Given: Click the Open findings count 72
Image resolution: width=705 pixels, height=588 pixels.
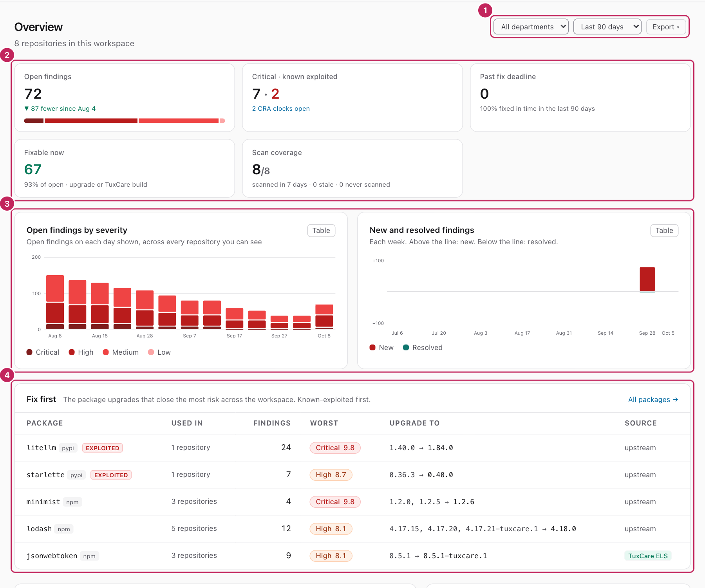Looking at the screenshot, I should point(33,94).
